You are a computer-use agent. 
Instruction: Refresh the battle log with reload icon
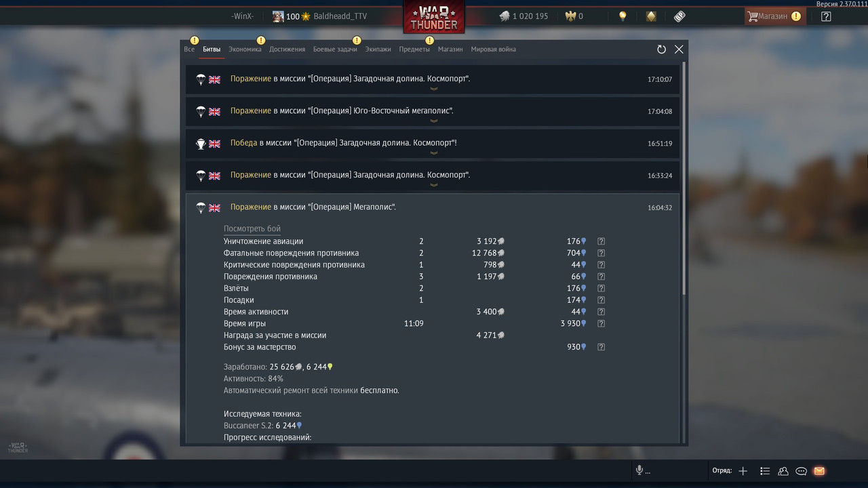point(661,49)
